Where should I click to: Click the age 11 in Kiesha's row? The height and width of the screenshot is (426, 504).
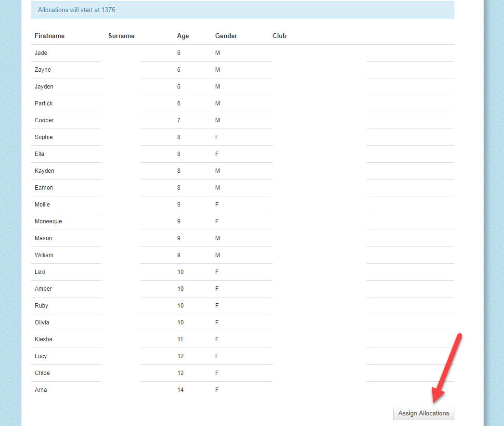[180, 339]
